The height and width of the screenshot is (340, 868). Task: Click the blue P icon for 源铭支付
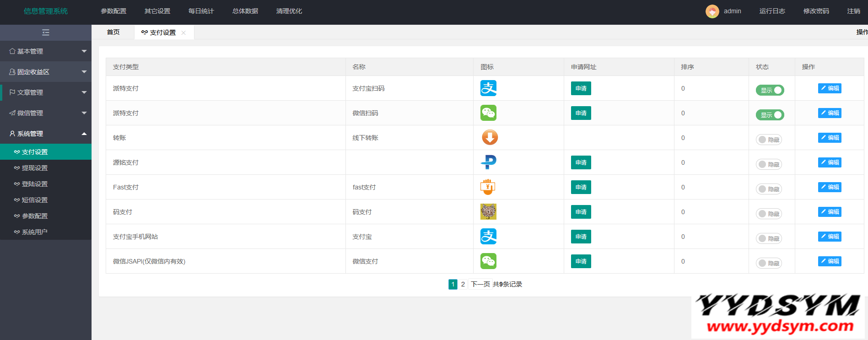[x=489, y=162]
